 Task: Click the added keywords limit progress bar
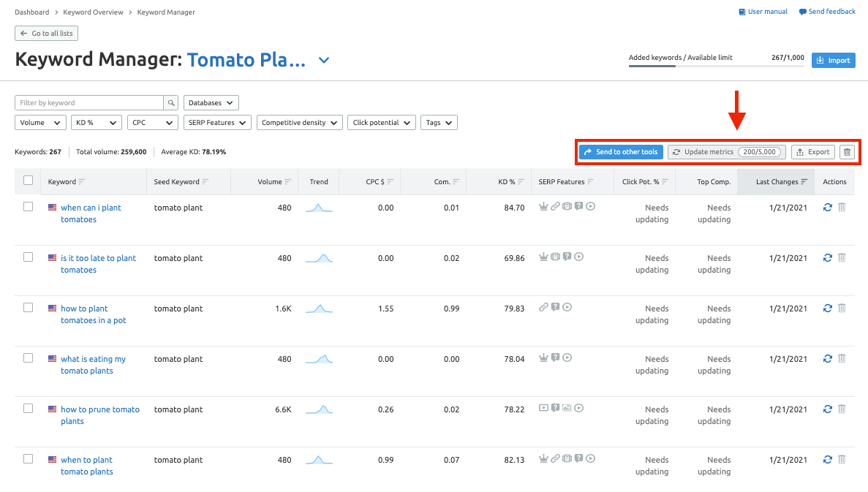(717, 66)
